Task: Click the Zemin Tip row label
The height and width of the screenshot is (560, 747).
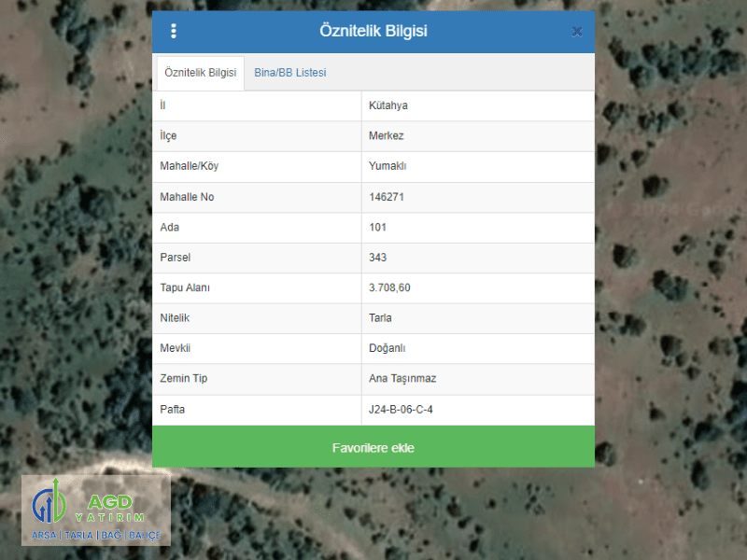Action: click(x=184, y=379)
